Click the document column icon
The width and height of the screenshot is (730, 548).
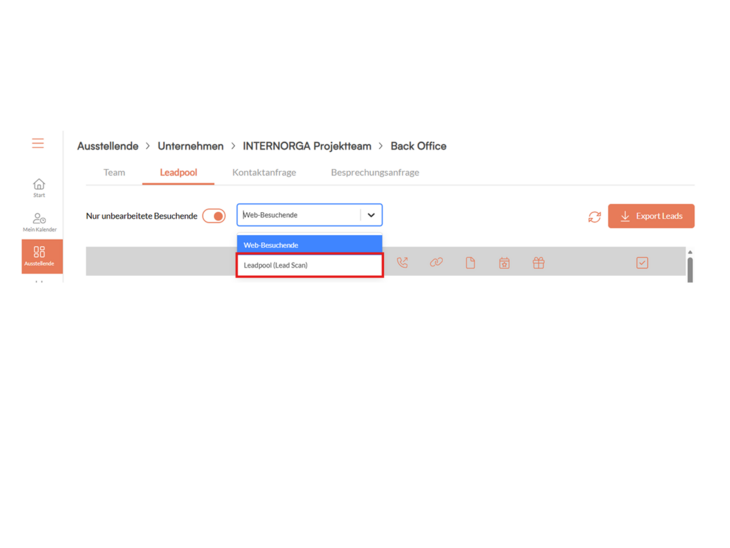(470, 263)
